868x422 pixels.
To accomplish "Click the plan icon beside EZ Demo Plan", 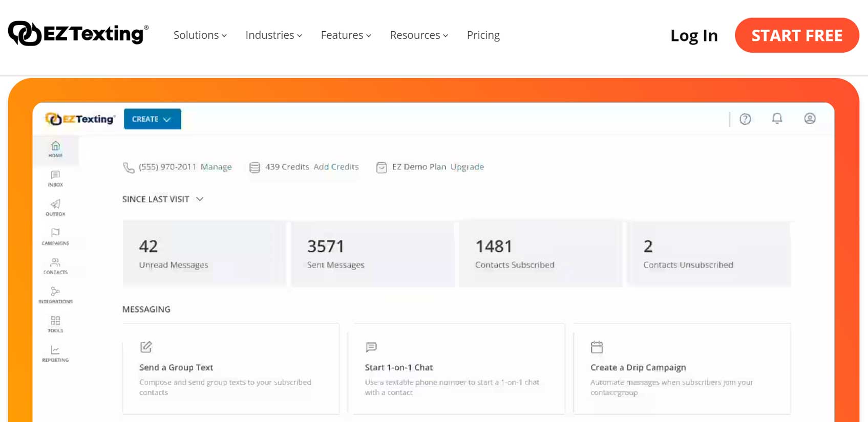I will click(x=382, y=167).
